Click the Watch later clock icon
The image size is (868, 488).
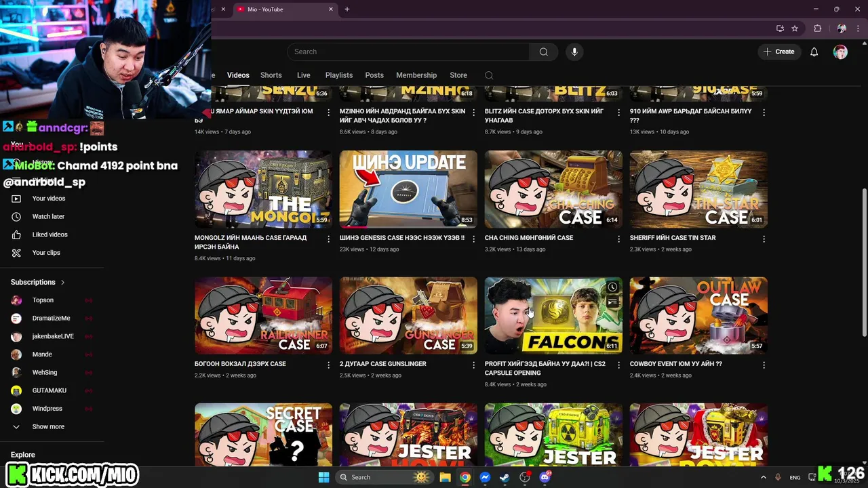(16, 216)
